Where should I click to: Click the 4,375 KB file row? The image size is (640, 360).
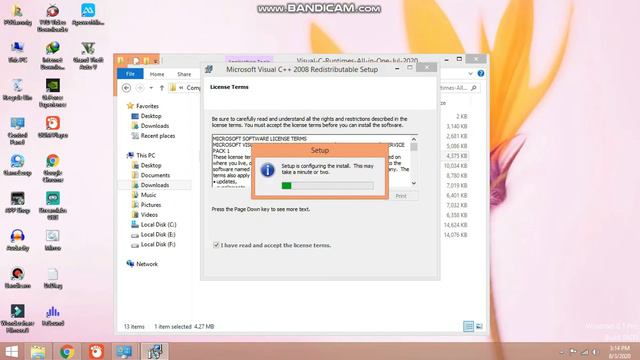456,156
